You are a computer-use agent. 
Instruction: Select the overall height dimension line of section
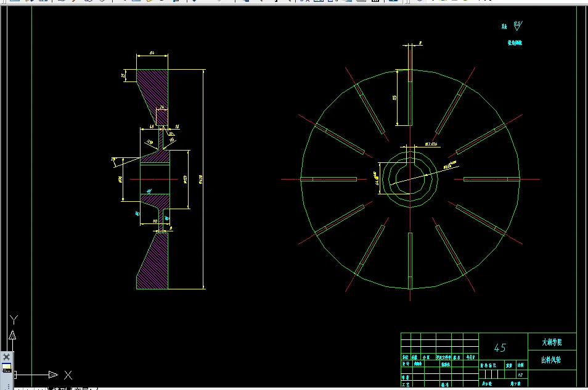(203, 180)
